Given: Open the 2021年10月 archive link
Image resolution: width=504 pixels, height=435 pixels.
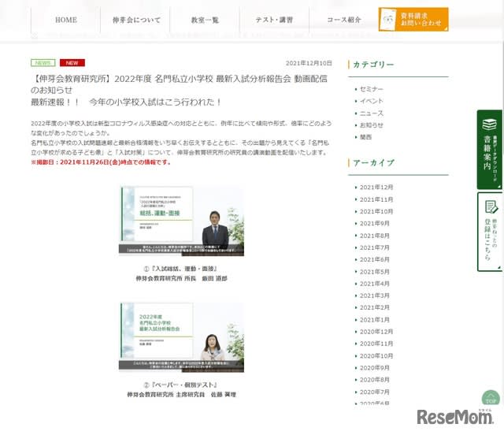Looking at the screenshot, I should click(376, 211).
